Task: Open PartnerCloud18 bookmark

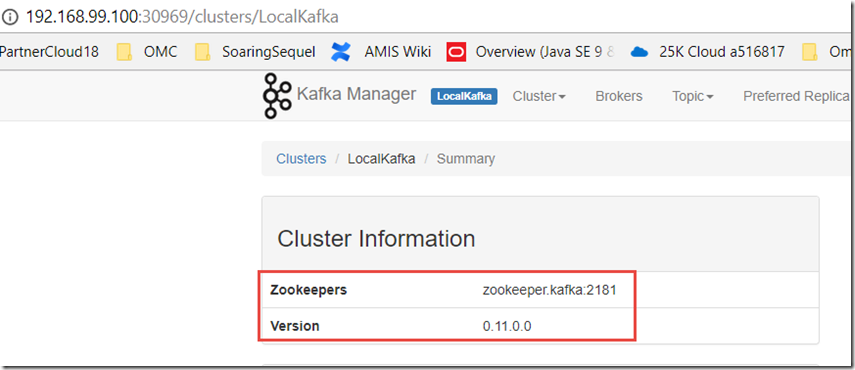Action: pyautogui.click(x=49, y=52)
